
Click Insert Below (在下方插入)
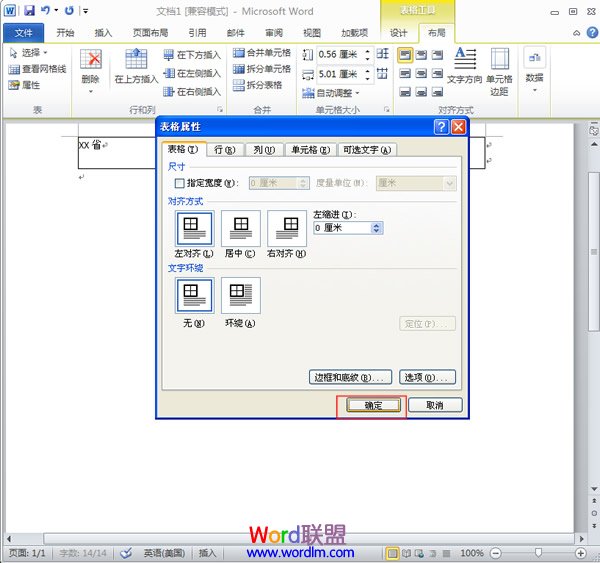pyautogui.click(x=192, y=55)
